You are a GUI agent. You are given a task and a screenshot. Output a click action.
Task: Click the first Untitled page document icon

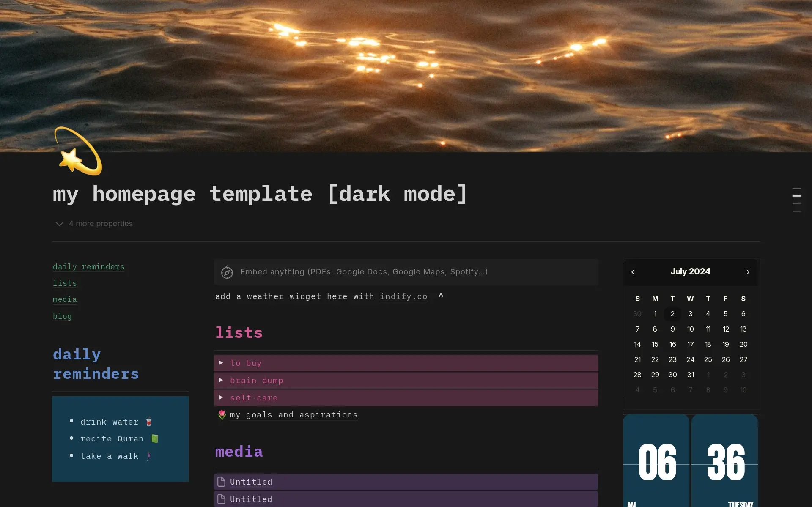click(x=221, y=482)
